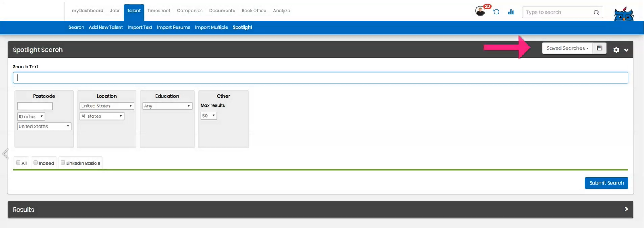Click the magnifier icon in search box
Screen dimensions: 644x228
[x=596, y=12]
